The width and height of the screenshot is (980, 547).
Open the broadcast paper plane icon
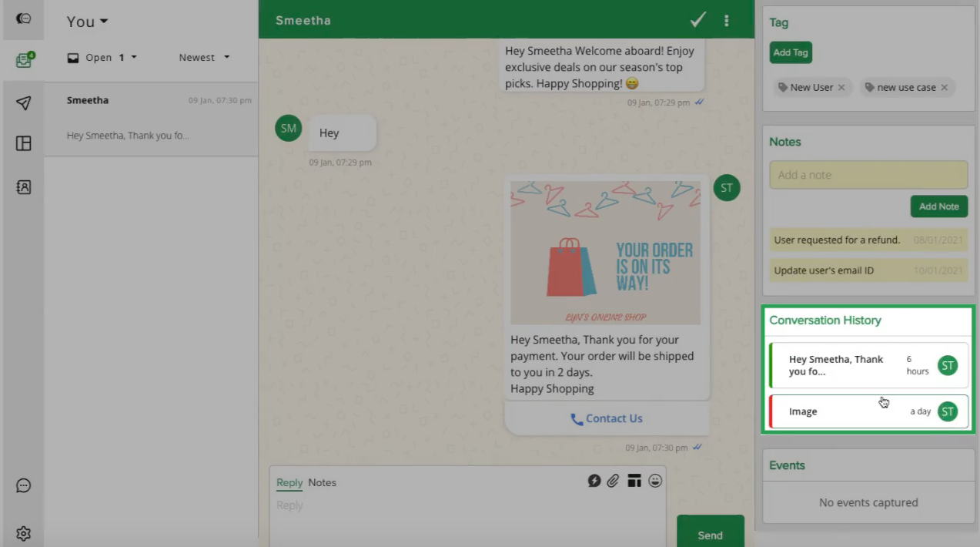point(24,103)
